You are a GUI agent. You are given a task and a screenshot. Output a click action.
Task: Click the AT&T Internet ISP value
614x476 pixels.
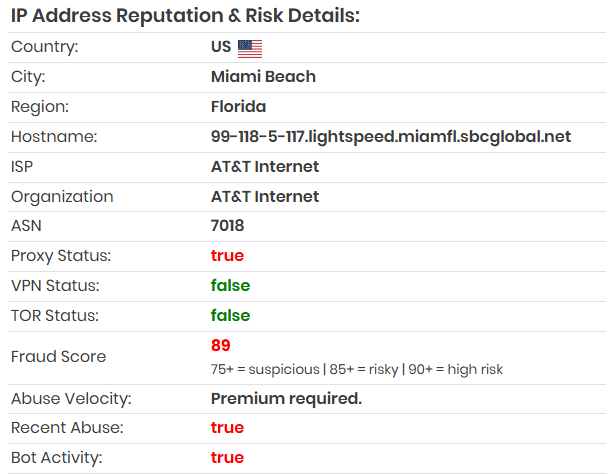(x=265, y=167)
